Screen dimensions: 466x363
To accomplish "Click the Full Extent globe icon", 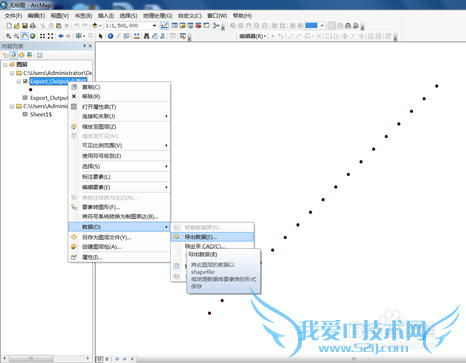I will pyautogui.click(x=33, y=36).
